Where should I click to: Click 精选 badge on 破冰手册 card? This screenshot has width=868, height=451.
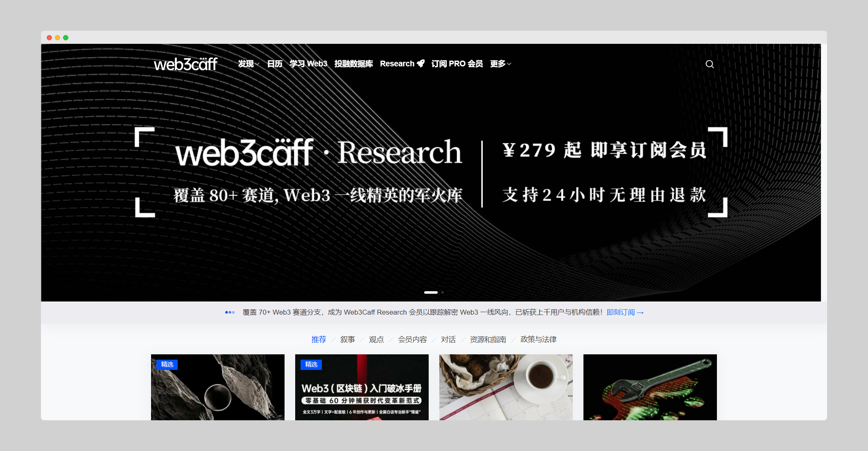tap(311, 365)
